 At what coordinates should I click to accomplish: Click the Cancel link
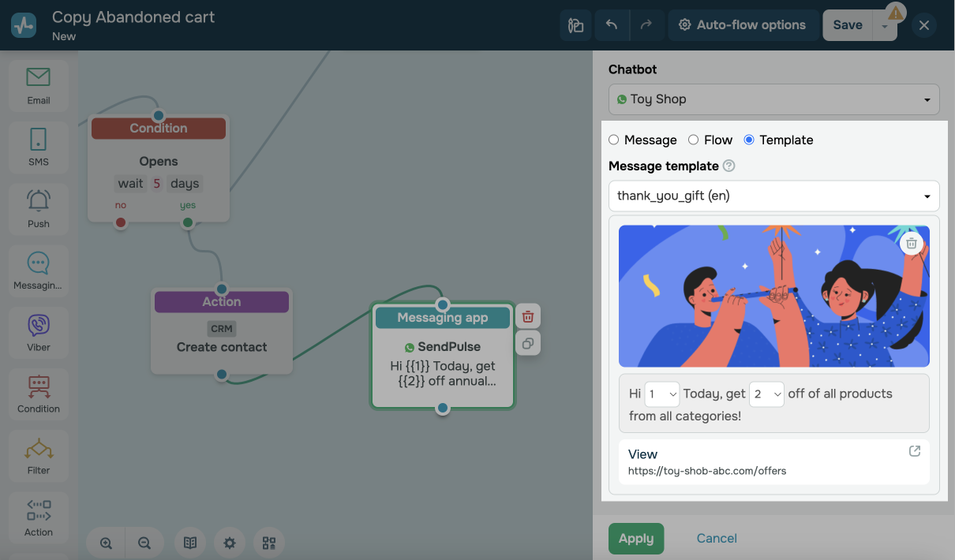pyautogui.click(x=716, y=539)
